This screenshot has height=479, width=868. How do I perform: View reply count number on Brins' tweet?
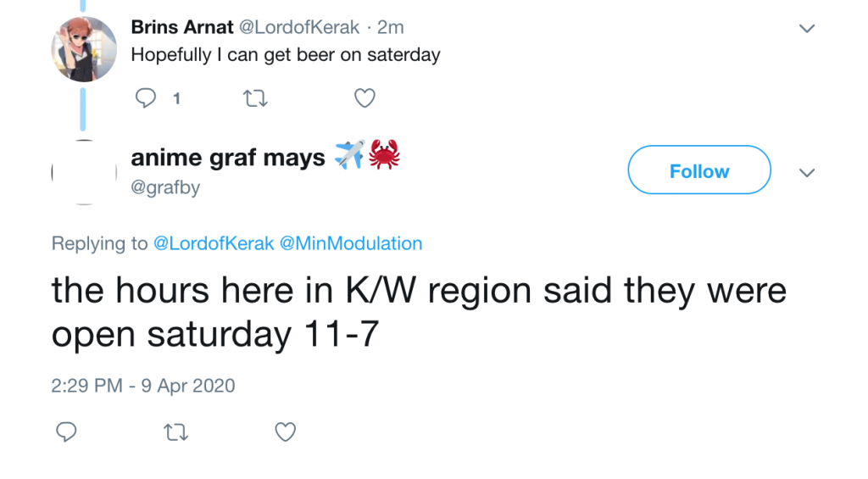coord(176,98)
